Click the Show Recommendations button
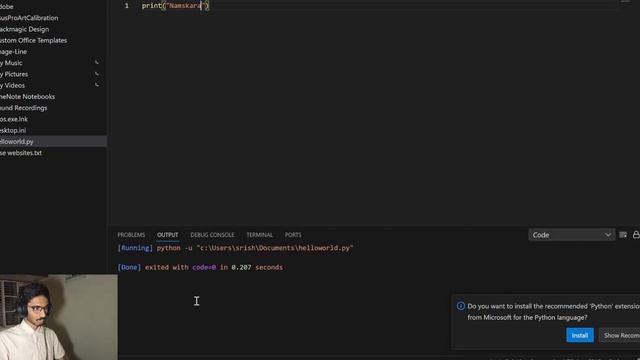 point(620,335)
